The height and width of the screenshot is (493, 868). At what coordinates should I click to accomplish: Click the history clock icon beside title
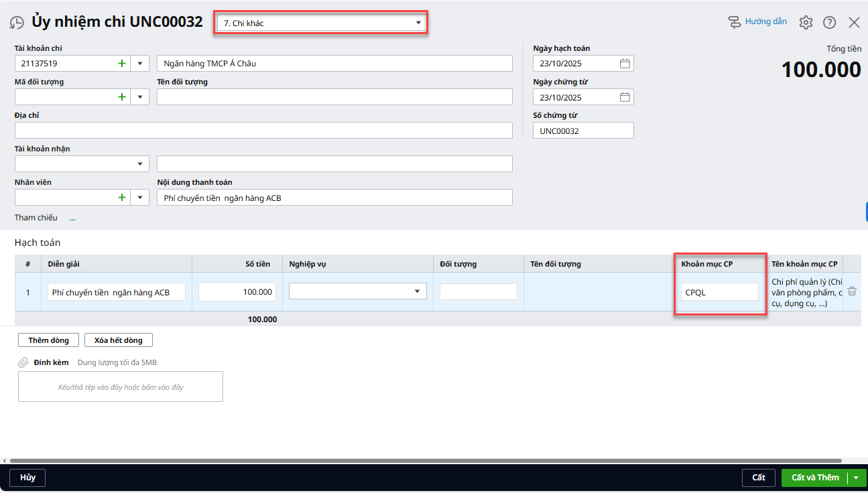(17, 22)
